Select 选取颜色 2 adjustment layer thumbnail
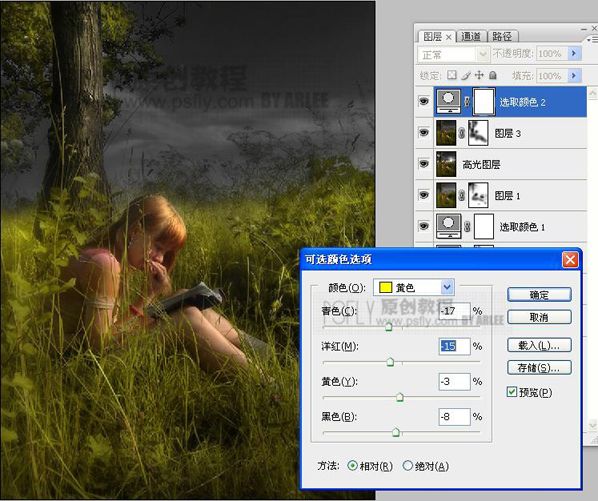Screen dimensions: 598x501 [x=448, y=102]
